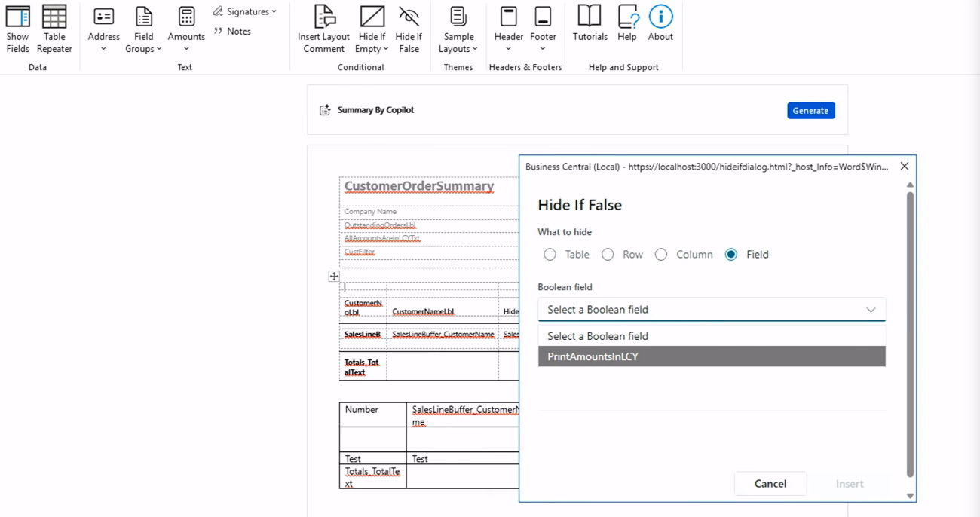The image size is (980, 517).
Task: Choose the Column radio option
Action: tap(661, 255)
